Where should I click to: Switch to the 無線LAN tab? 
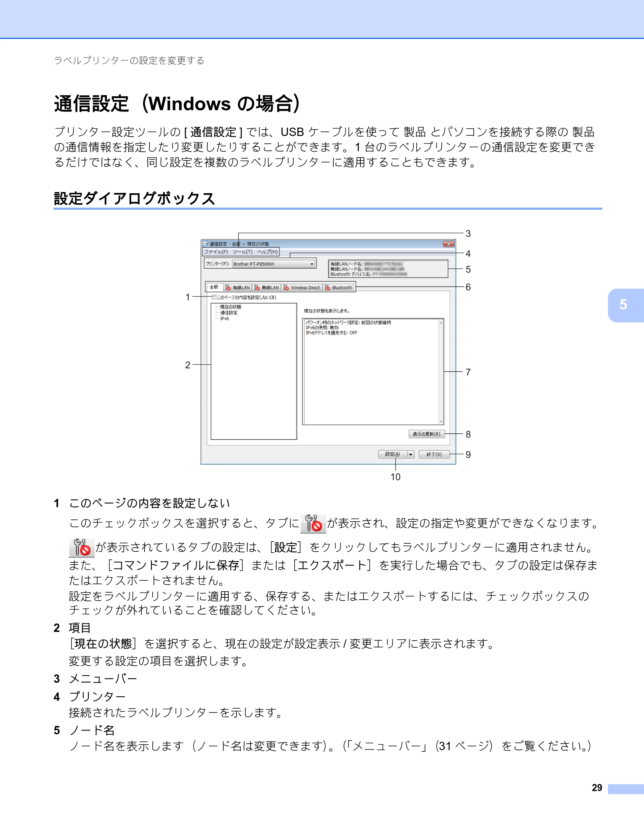(266, 288)
